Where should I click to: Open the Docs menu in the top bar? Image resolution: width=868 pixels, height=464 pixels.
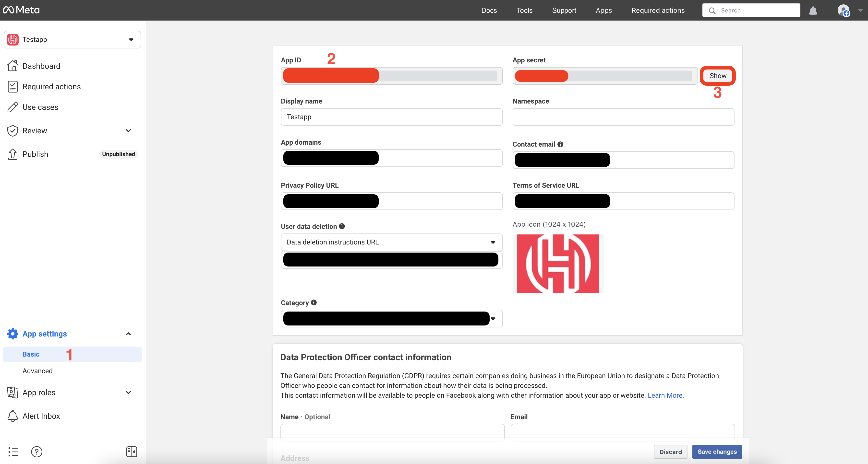pyautogui.click(x=489, y=11)
